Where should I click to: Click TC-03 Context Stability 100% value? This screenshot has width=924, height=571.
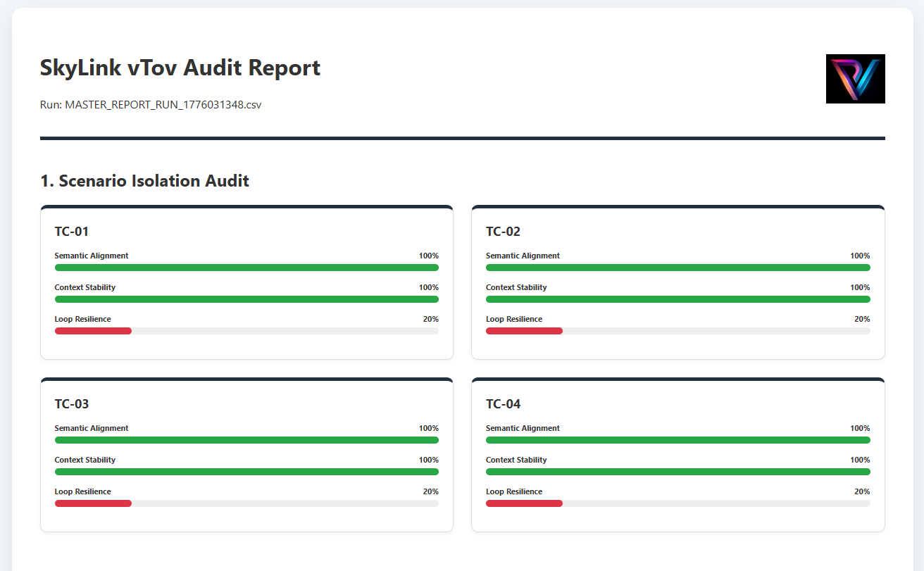[429, 460]
